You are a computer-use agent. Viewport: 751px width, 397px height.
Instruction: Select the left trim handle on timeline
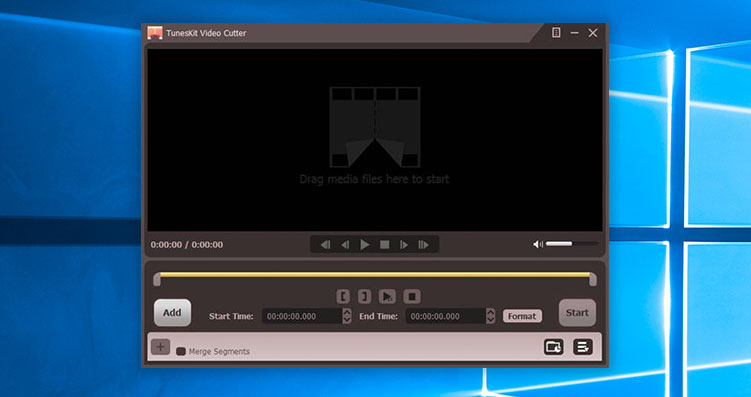click(157, 280)
